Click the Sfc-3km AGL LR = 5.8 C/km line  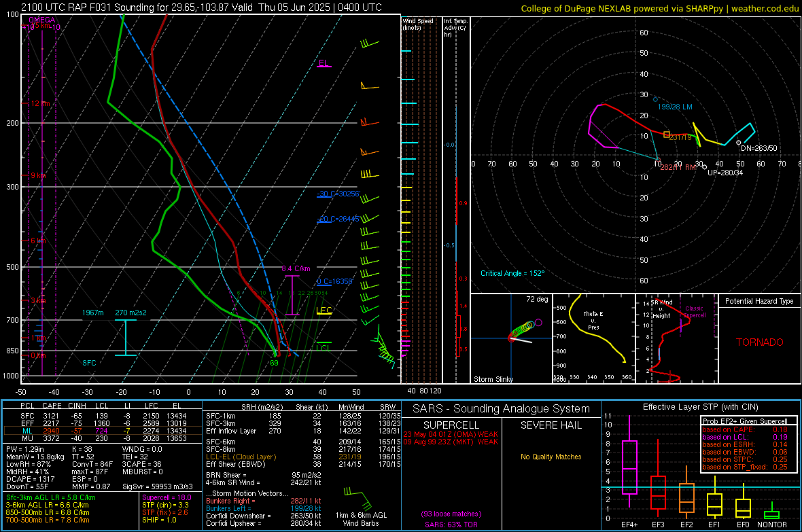click(x=51, y=497)
